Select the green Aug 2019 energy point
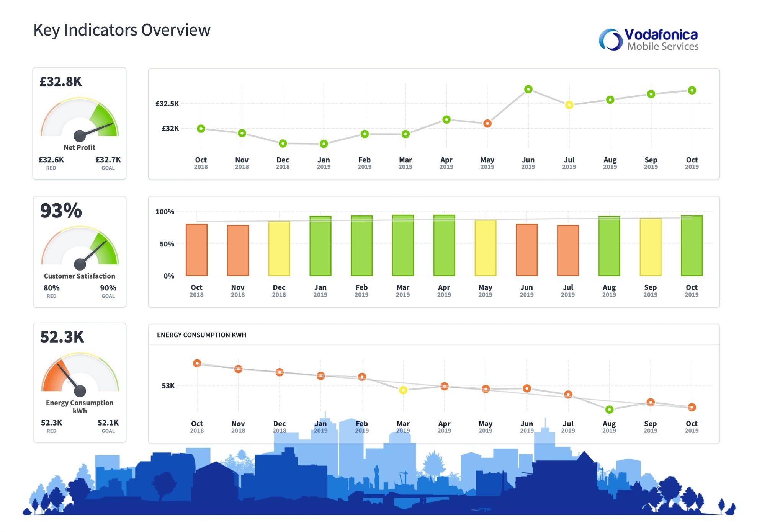757x532 pixels. (610, 410)
